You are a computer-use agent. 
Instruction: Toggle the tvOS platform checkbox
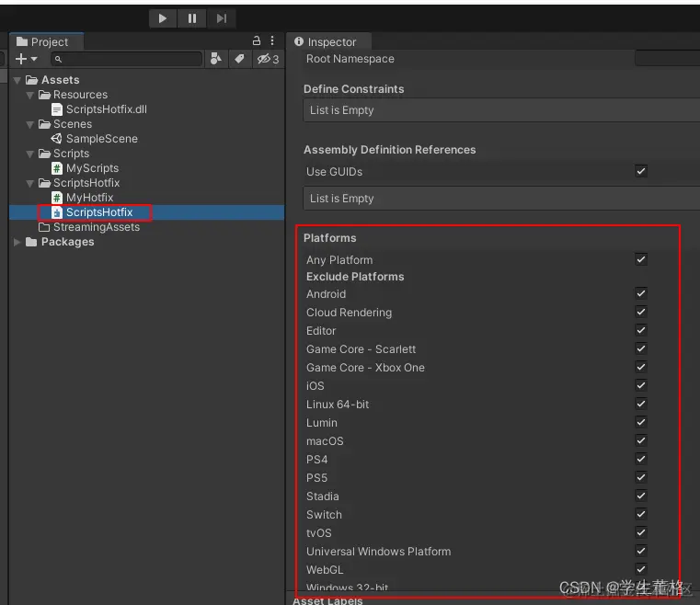pyautogui.click(x=641, y=532)
